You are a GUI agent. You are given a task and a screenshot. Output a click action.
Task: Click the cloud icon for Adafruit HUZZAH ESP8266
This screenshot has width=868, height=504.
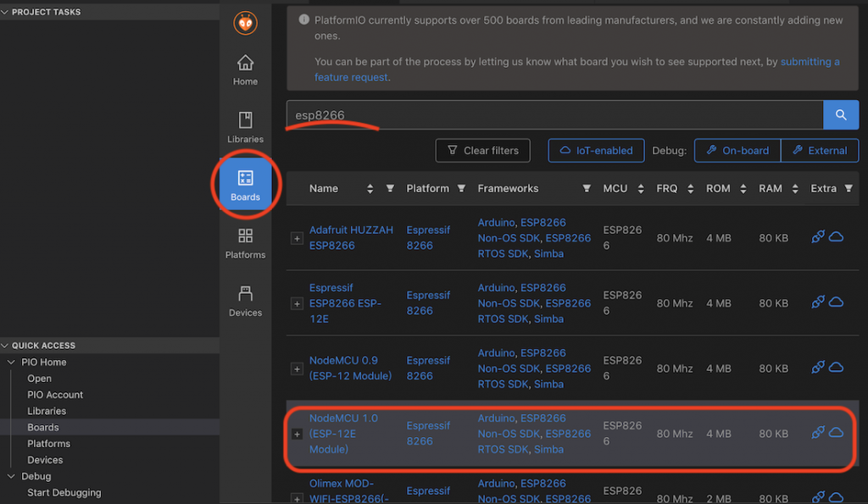pos(836,237)
